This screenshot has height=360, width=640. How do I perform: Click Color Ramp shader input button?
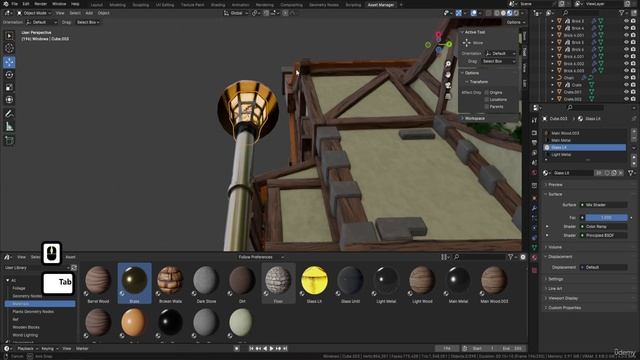click(603, 227)
